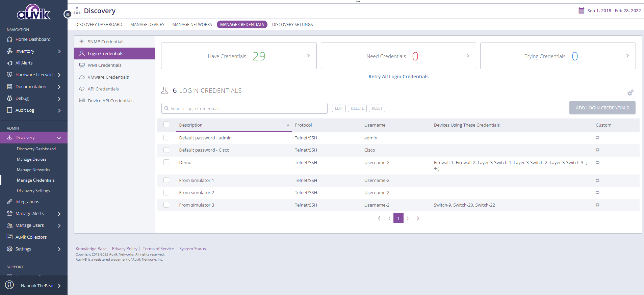Screen dimensions: 644x295
Task: Select the Demo credential checkbox
Action: [166, 162]
